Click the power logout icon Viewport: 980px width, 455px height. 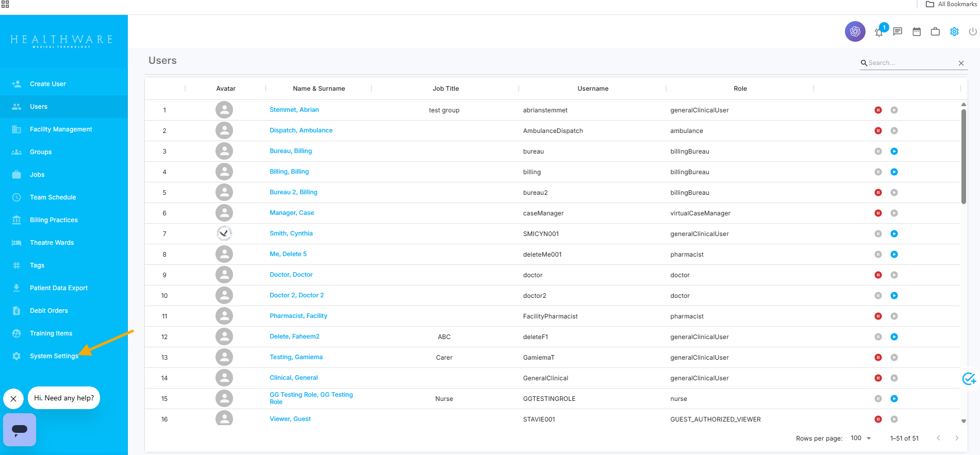972,32
